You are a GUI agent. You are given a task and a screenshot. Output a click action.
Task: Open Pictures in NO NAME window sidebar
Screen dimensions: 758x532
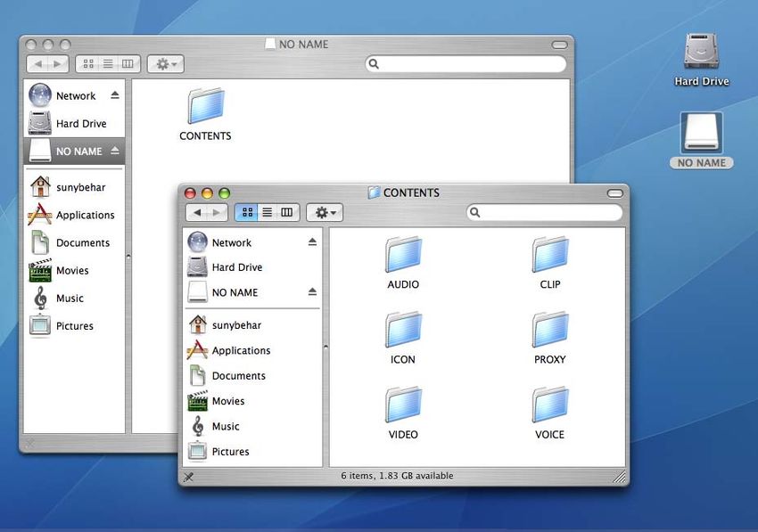tap(74, 326)
